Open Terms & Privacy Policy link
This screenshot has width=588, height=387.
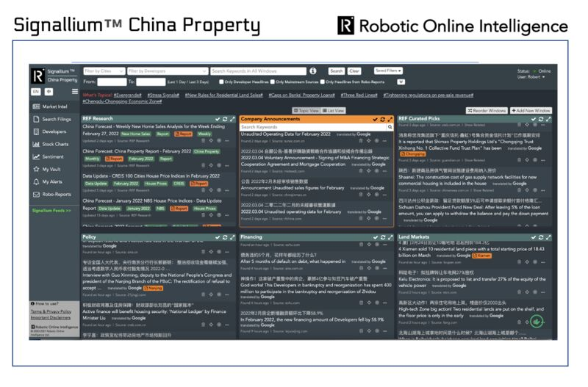click(x=51, y=311)
